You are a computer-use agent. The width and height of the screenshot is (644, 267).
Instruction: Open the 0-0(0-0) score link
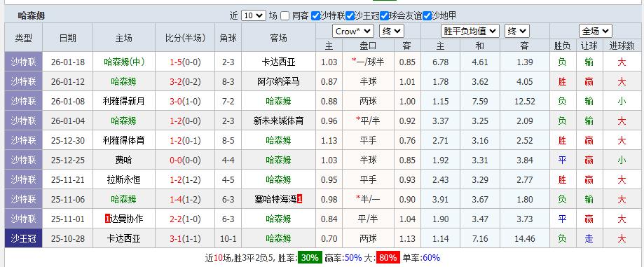pos(185,160)
